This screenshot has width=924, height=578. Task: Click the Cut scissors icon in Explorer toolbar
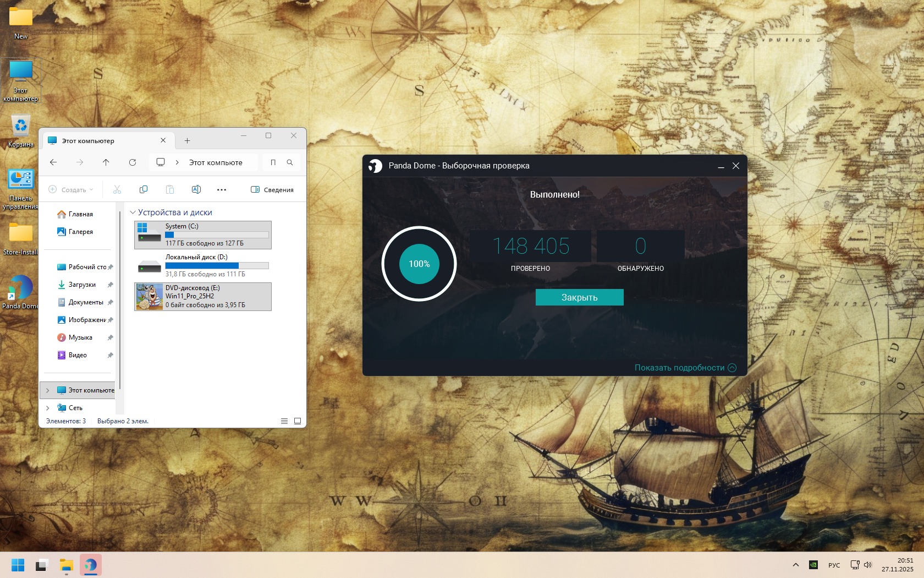tap(117, 189)
